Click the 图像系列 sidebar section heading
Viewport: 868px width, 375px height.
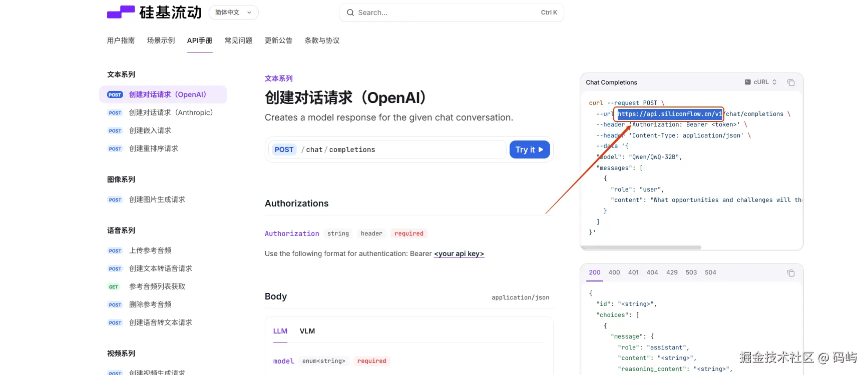[x=121, y=179]
